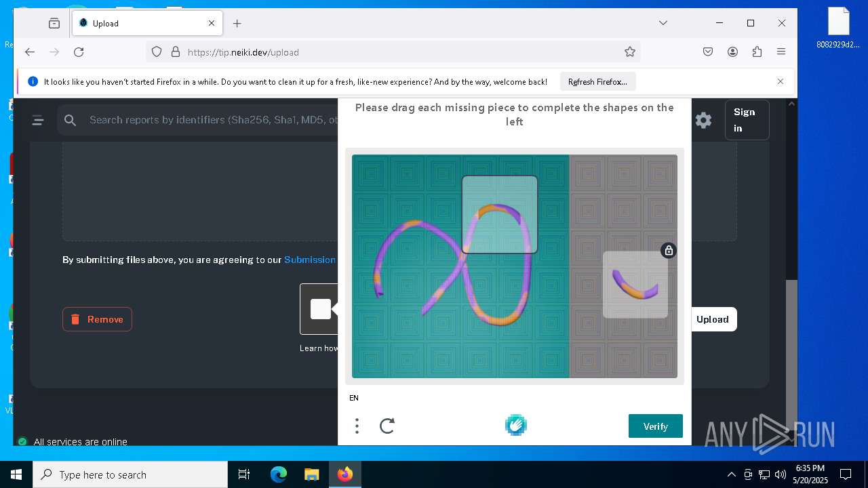
Task: Click the volume speaker tray icon
Action: 780,474
